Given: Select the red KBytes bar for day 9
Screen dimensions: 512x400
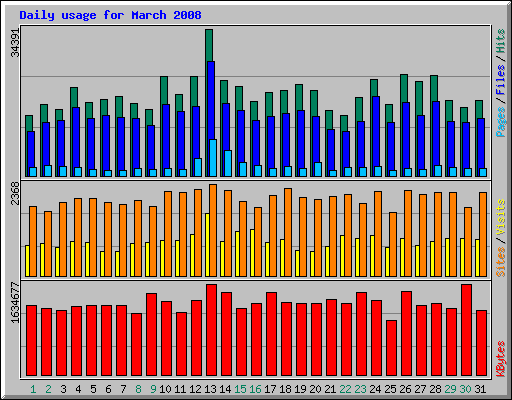Looking at the screenshot, I should tap(151, 335).
